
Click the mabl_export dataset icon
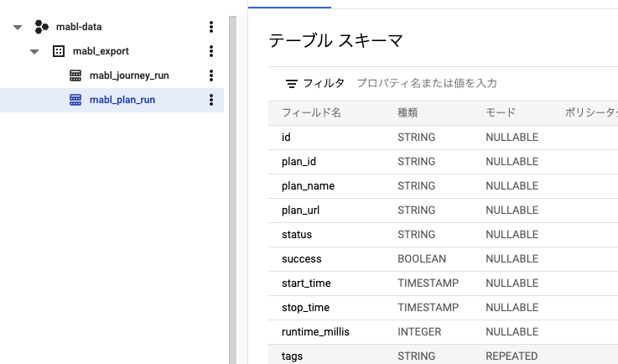pos(59,51)
